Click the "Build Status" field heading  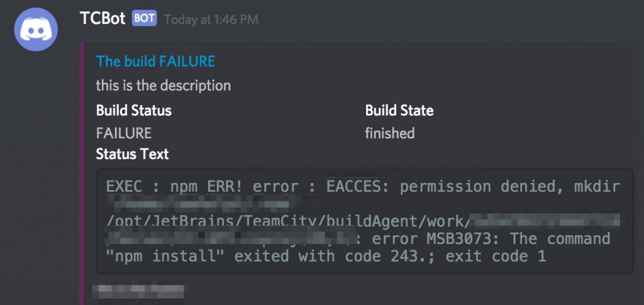tap(133, 111)
